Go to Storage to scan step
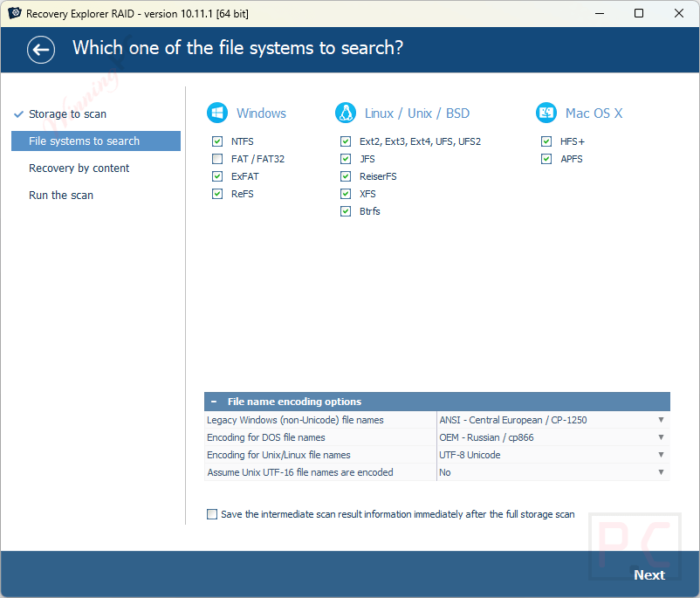The width and height of the screenshot is (700, 598). click(67, 113)
